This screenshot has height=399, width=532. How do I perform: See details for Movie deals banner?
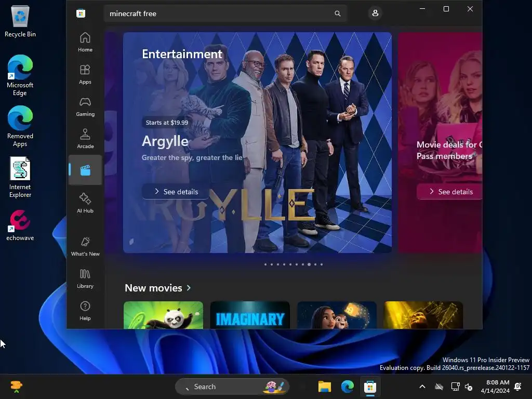coord(449,192)
